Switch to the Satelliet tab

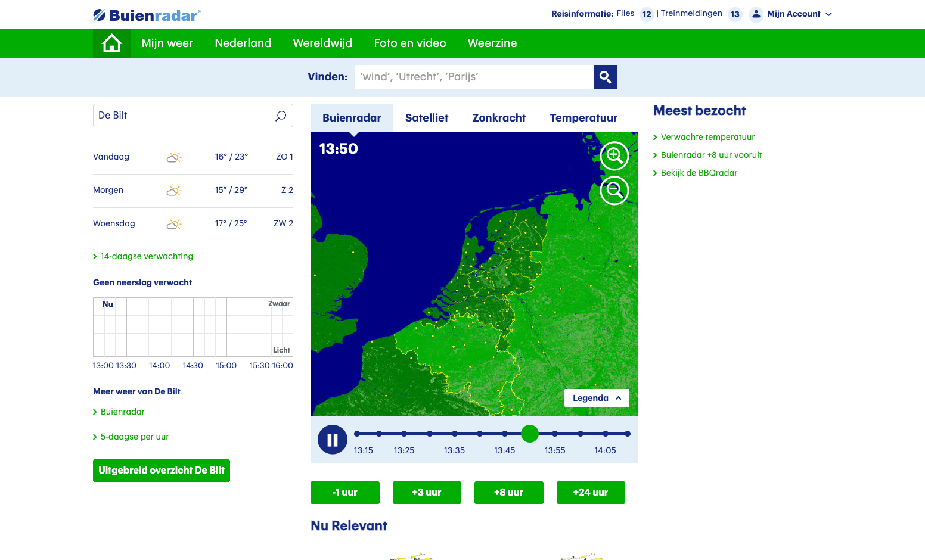tap(427, 118)
